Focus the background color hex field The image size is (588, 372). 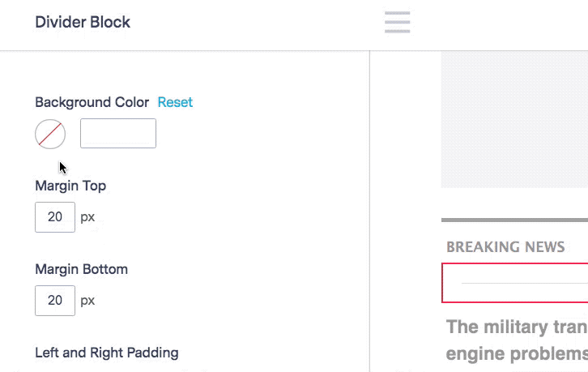pos(118,133)
